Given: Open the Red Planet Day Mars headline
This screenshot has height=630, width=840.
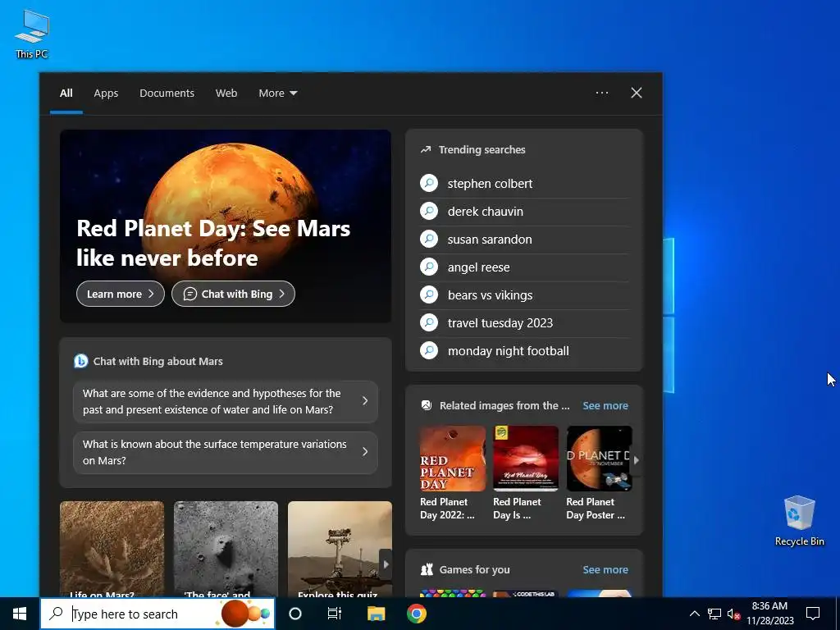Looking at the screenshot, I should coord(213,243).
